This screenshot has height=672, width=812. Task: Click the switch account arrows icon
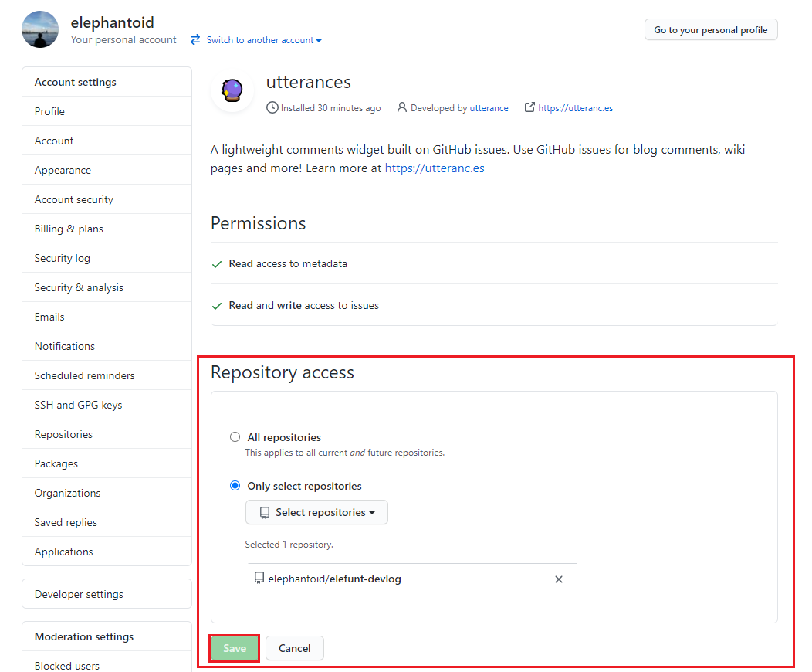[x=195, y=39]
